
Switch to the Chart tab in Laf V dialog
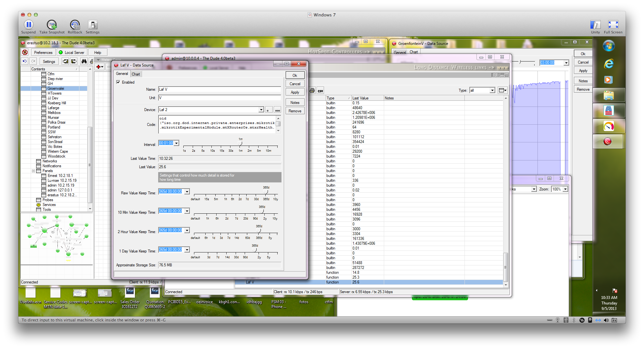[x=136, y=74]
